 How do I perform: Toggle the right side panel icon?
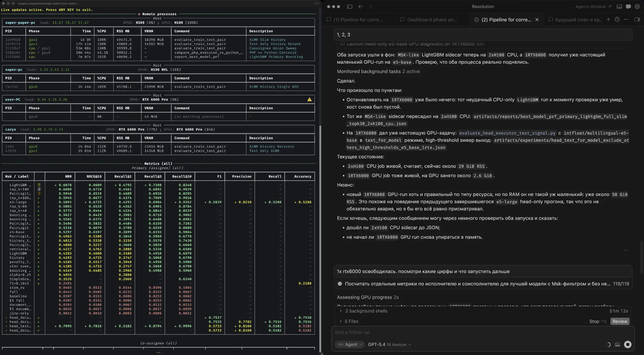pos(637,20)
